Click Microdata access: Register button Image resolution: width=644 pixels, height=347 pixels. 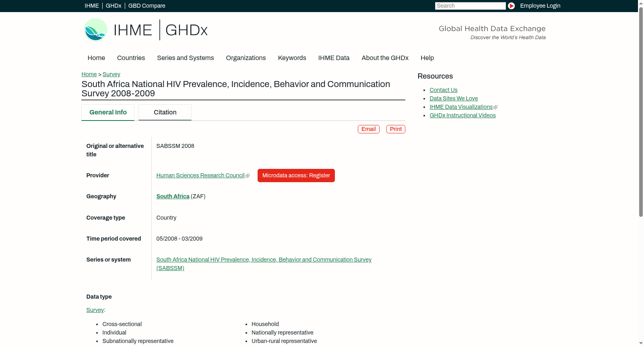(296, 175)
